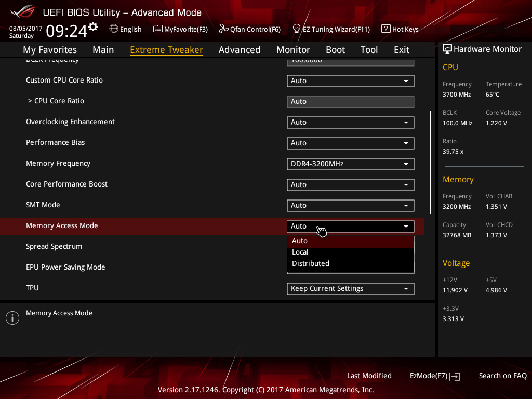The image size is (532, 399).
Task: Click the 09:24 clock display
Action: click(67, 31)
